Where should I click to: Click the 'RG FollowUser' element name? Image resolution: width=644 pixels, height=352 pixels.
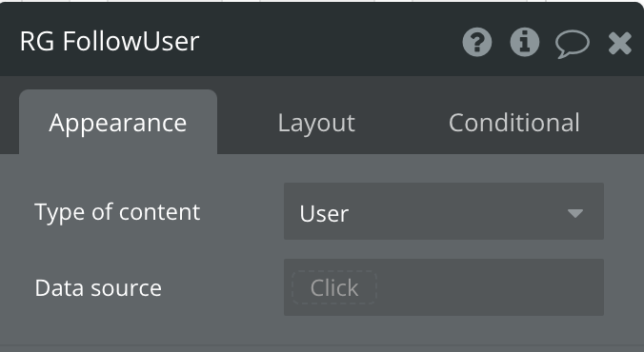pos(110,42)
